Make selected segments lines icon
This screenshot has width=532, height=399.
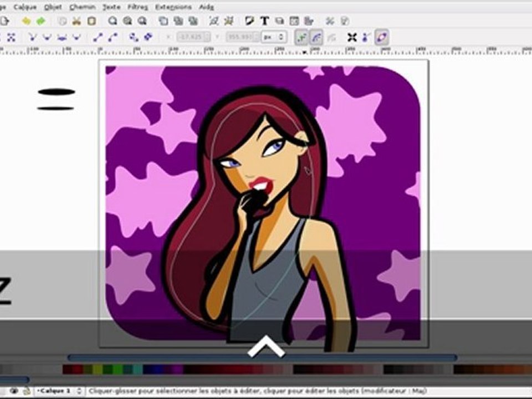(98, 37)
